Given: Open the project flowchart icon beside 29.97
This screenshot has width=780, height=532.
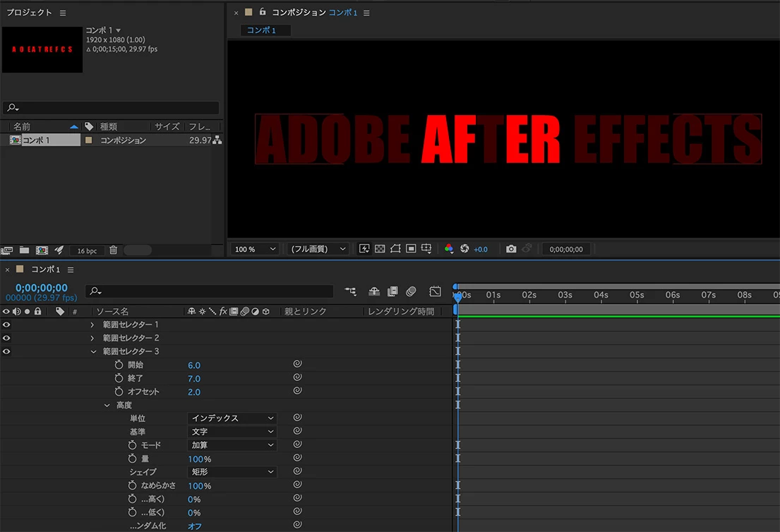Looking at the screenshot, I should [217, 140].
